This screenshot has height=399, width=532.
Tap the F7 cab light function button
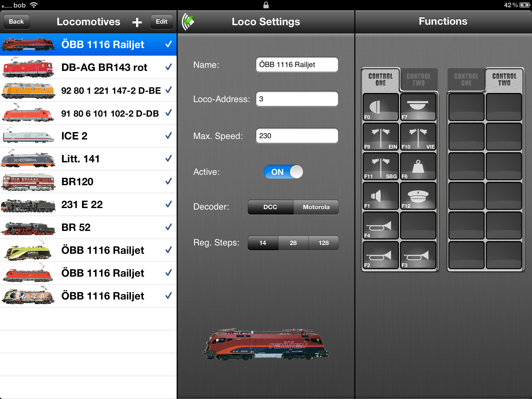coord(418,107)
